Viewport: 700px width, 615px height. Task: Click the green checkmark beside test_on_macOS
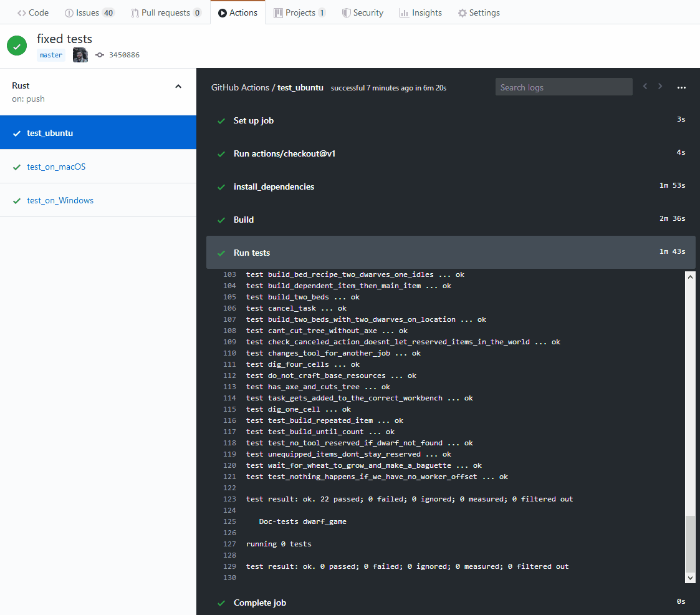16,166
